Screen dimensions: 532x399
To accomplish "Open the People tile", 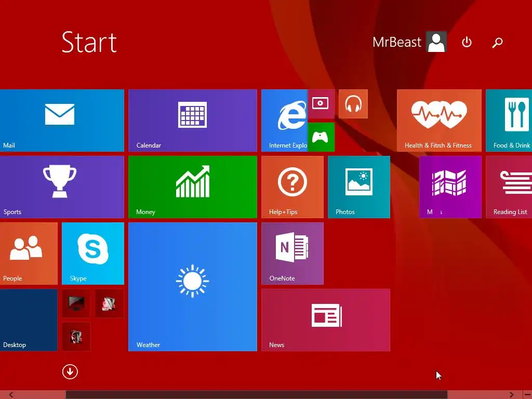I will [x=29, y=254].
